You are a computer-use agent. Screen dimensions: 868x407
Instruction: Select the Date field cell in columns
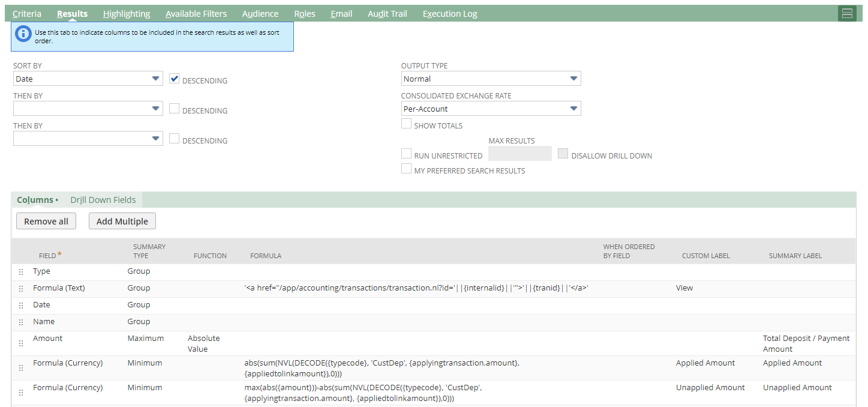click(x=41, y=305)
